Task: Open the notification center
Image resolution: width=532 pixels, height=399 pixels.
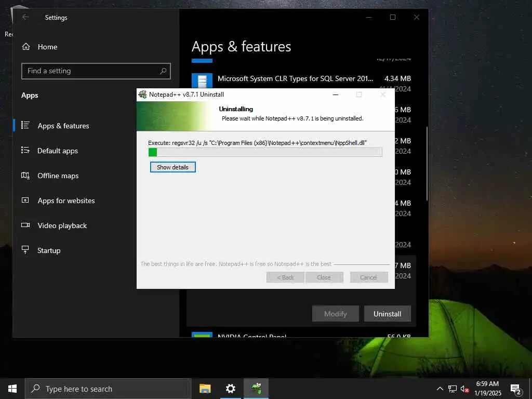Action: (x=516, y=389)
